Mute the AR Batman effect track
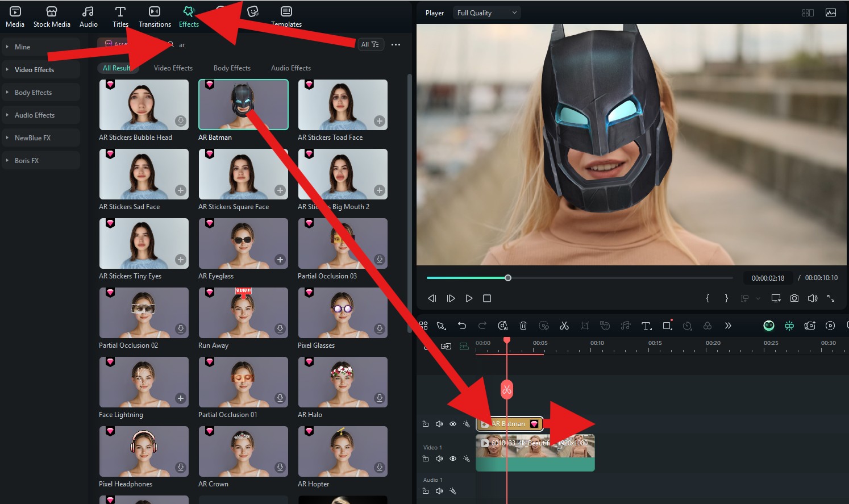Image resolution: width=849 pixels, height=504 pixels. coord(439,424)
